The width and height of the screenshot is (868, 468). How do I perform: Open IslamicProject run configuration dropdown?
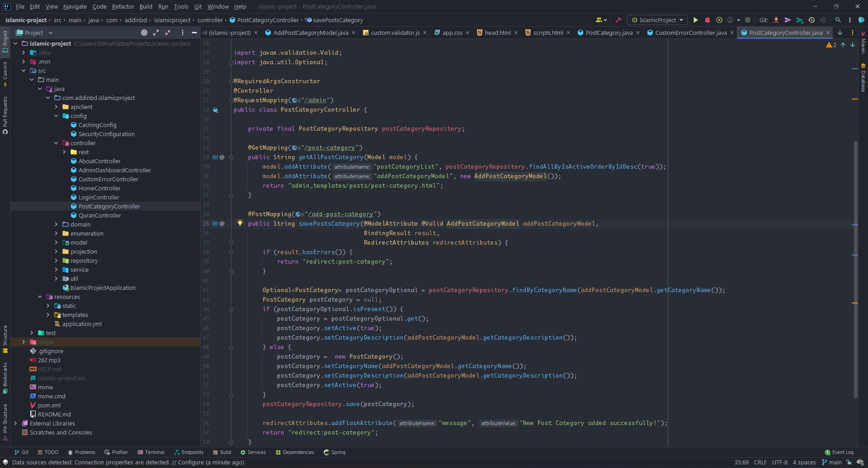(x=657, y=20)
